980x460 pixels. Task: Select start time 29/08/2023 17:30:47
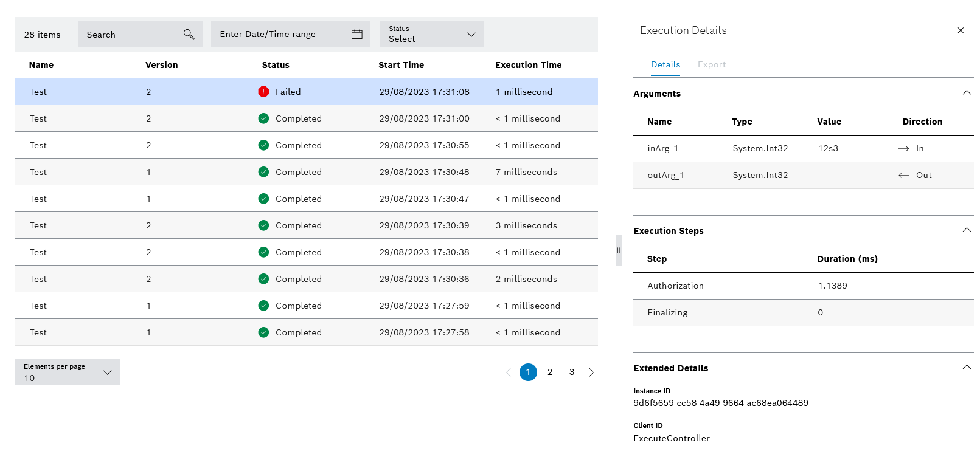(425, 199)
